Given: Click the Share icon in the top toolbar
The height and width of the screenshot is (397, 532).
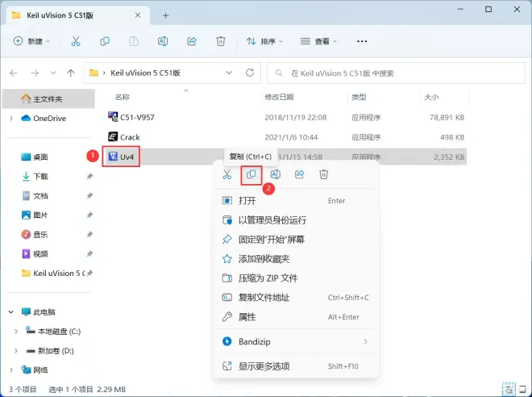Looking at the screenshot, I should 192,41.
